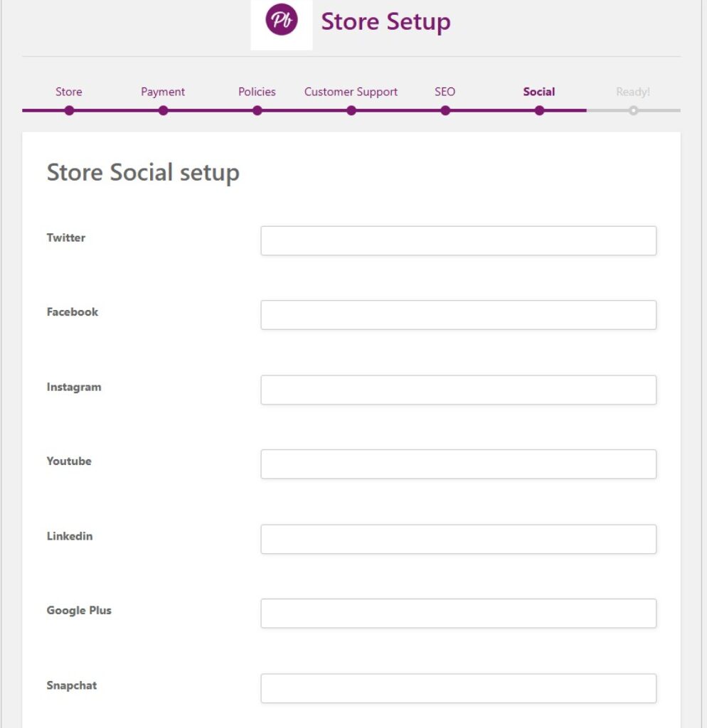Viewport: 707px width, 728px height.
Task: Select the Snapchat input field
Action: click(458, 689)
